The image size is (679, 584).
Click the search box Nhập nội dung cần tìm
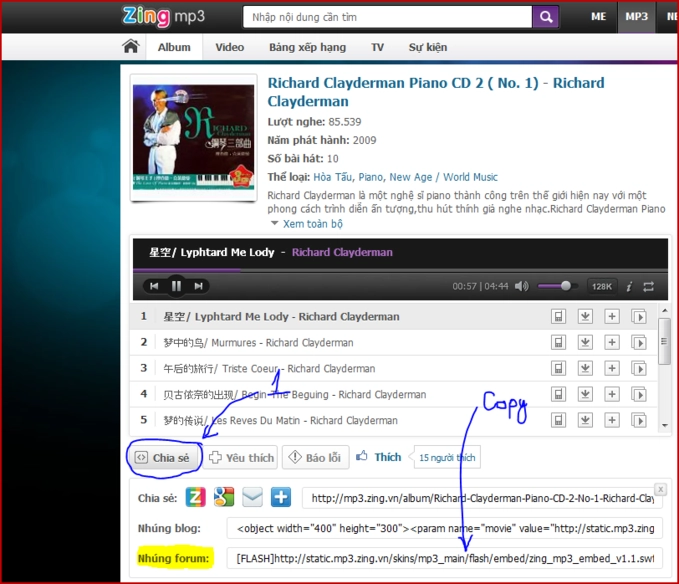[388, 17]
